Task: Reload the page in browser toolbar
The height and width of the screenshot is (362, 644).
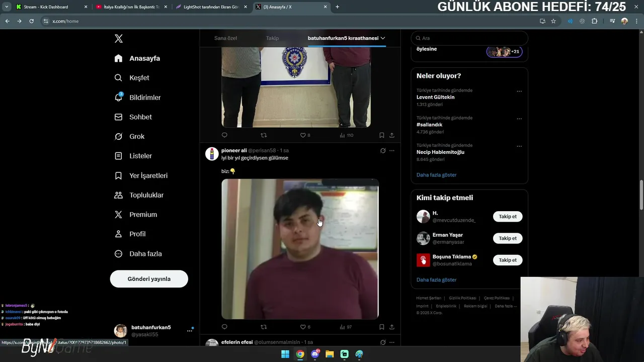Action: click(x=31, y=21)
